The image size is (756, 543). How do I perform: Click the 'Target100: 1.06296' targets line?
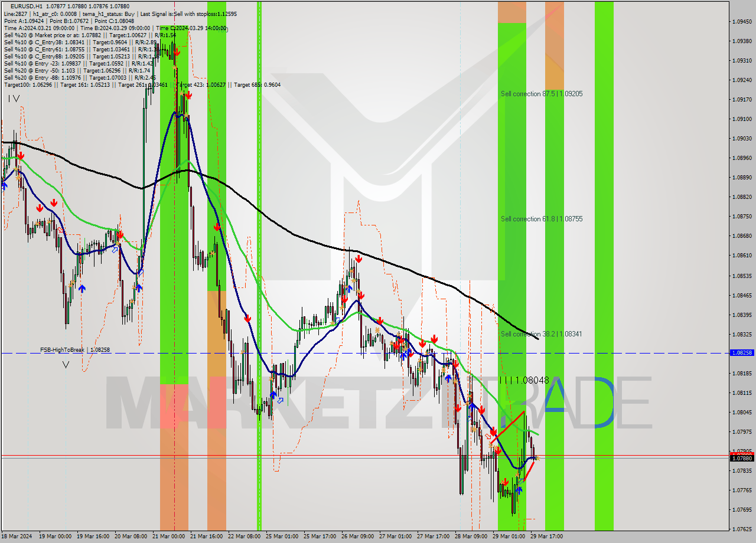[x=142, y=84]
